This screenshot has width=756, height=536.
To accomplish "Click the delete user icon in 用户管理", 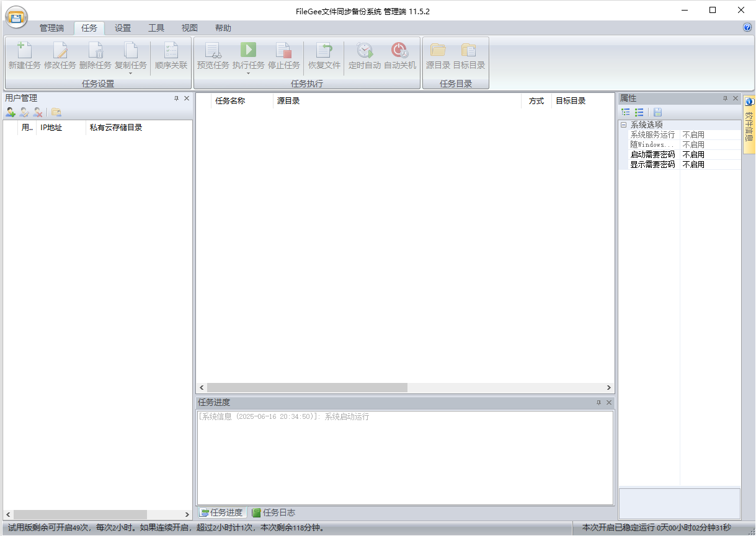I will pyautogui.click(x=38, y=112).
